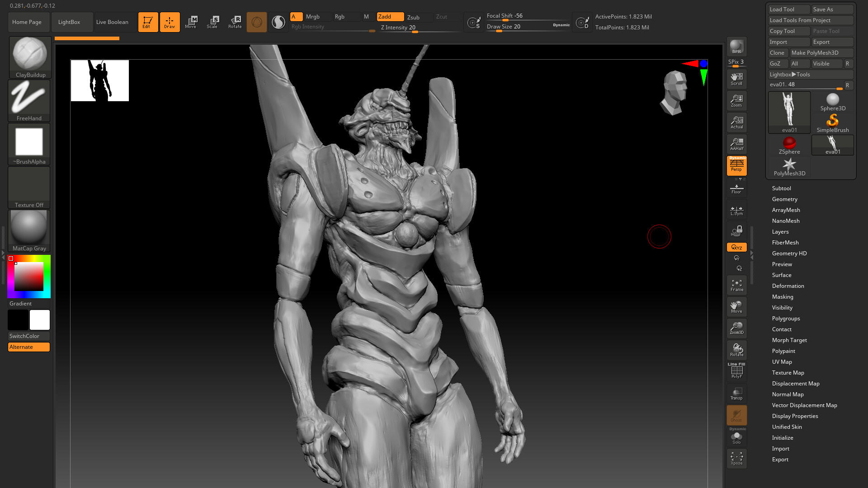Click the Scroll canvas icon

pyautogui.click(x=736, y=79)
